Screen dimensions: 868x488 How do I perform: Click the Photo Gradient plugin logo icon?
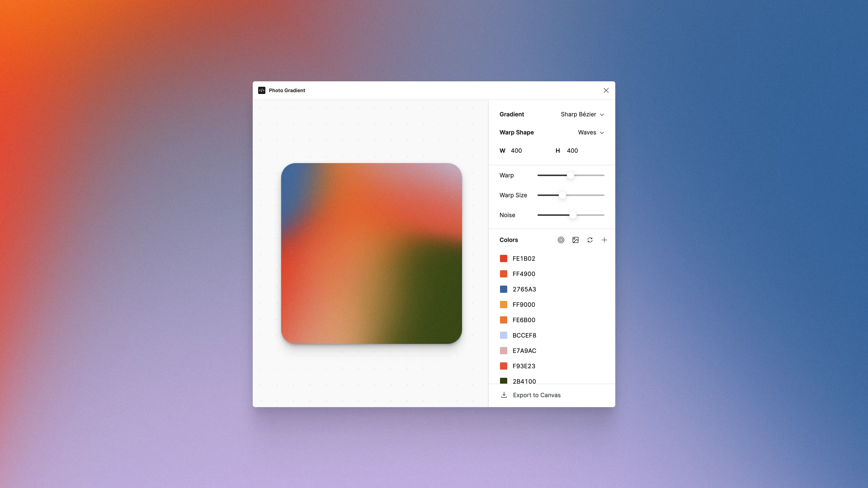coord(261,90)
